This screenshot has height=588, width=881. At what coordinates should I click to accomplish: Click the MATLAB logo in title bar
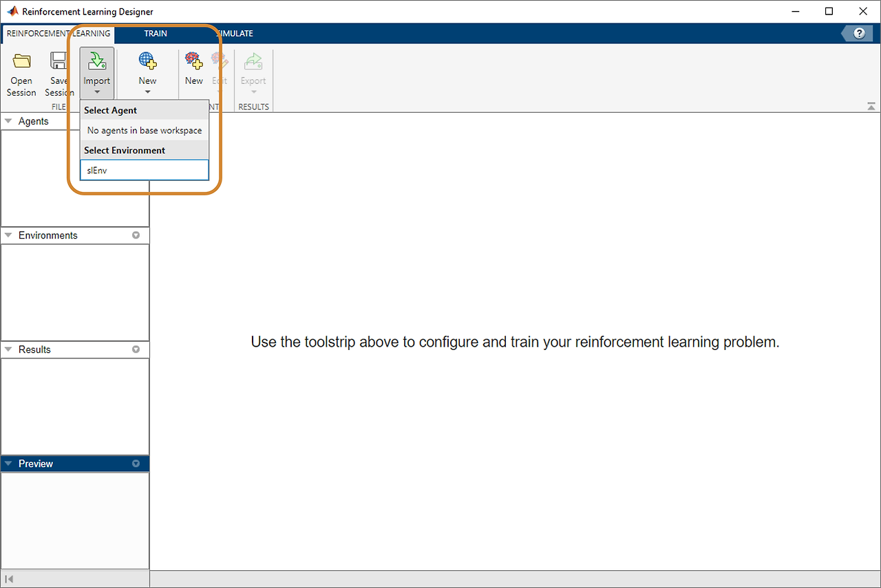pos(12,12)
